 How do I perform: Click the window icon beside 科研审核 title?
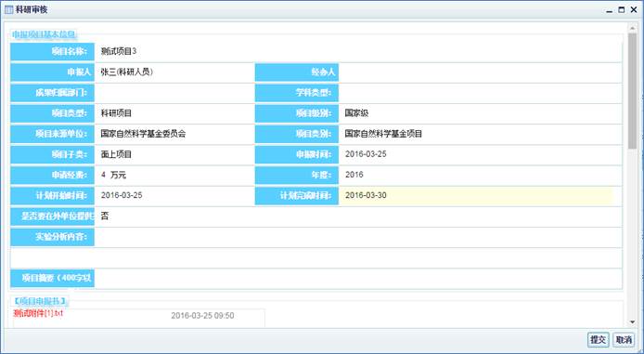coord(8,9)
